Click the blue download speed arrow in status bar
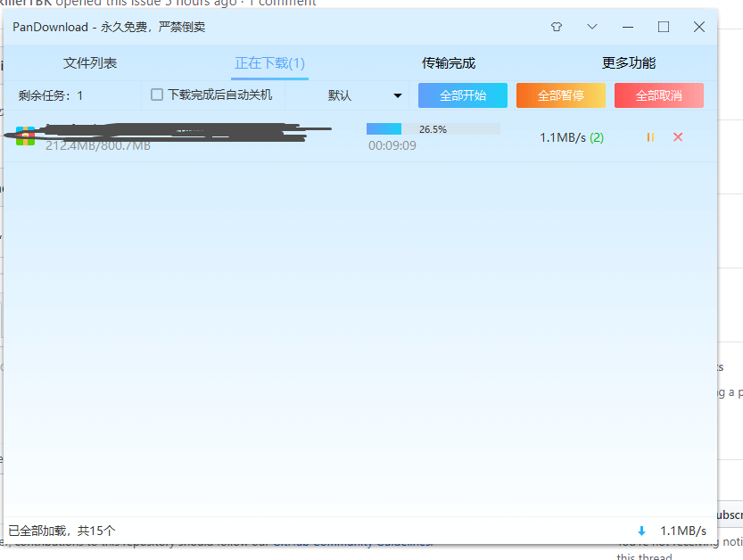743x560 pixels. (641, 531)
